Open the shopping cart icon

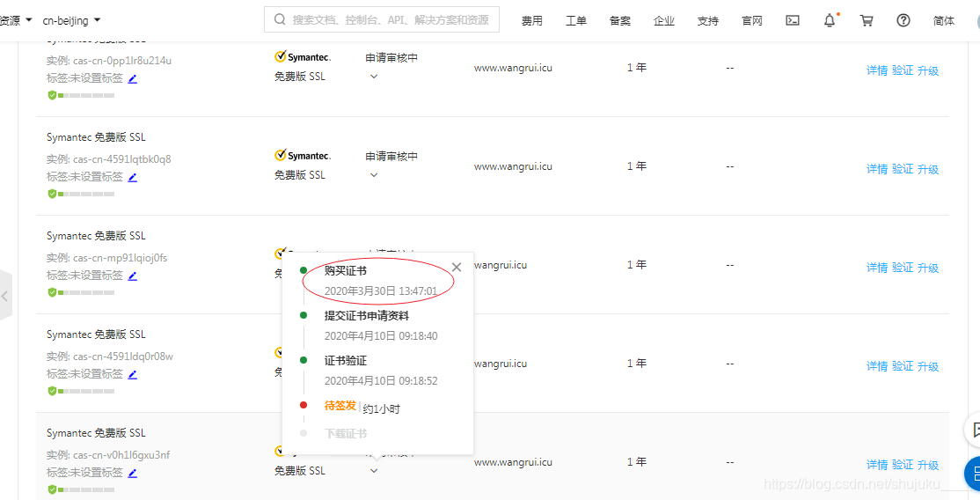[x=867, y=20]
